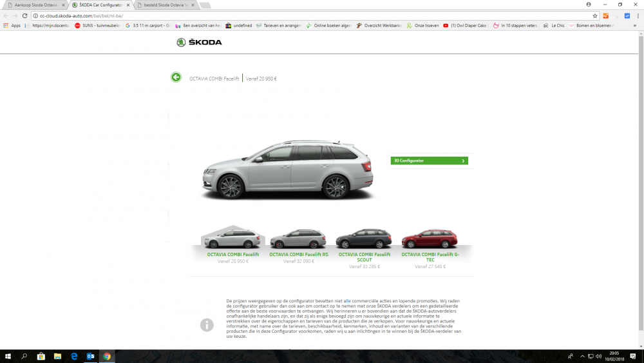Image resolution: width=644 pixels, height=363 pixels.
Task: Show hidden system tray icons
Action: pyautogui.click(x=582, y=357)
